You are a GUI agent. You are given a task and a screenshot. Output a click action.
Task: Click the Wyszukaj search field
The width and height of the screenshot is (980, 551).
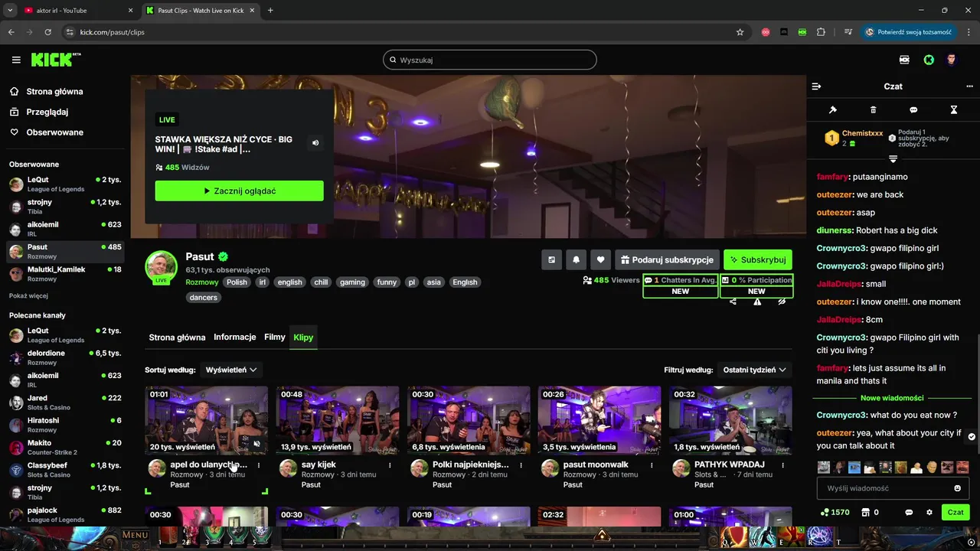tap(490, 60)
